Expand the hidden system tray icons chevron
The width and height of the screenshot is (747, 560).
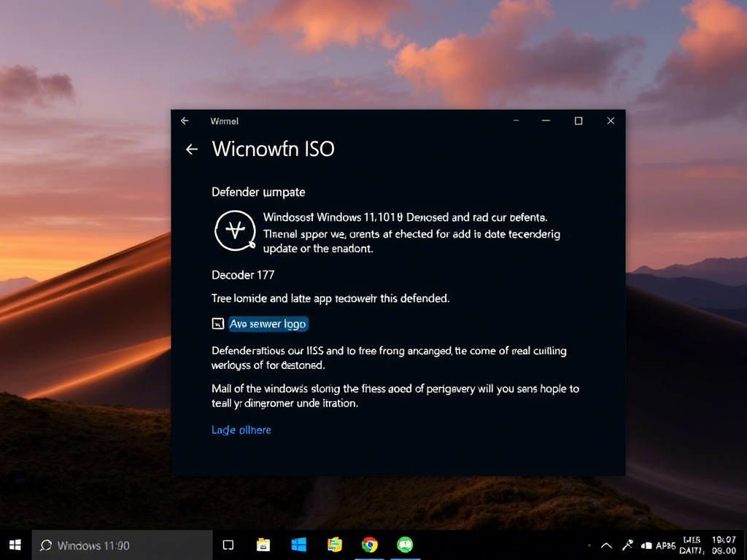[606, 545]
